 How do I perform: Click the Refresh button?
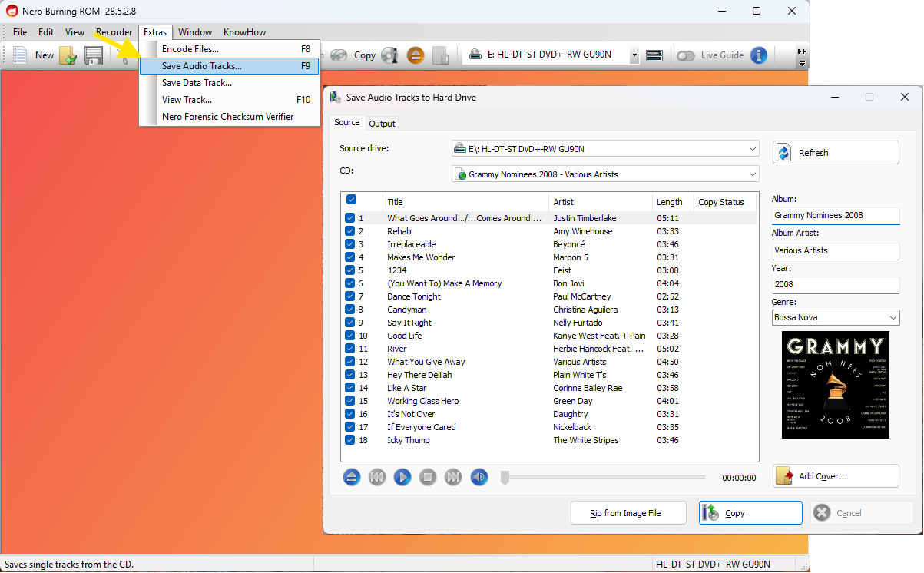[835, 153]
